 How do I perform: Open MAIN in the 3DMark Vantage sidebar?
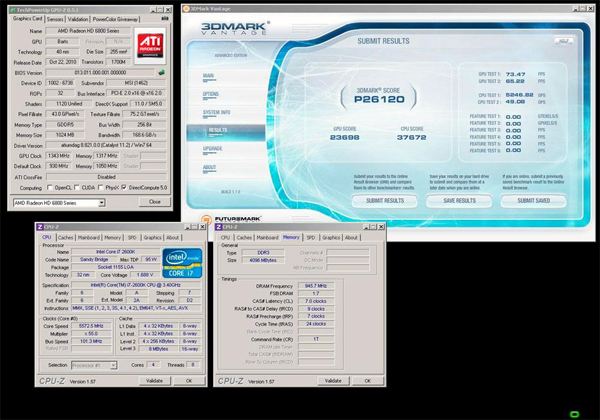click(x=209, y=77)
